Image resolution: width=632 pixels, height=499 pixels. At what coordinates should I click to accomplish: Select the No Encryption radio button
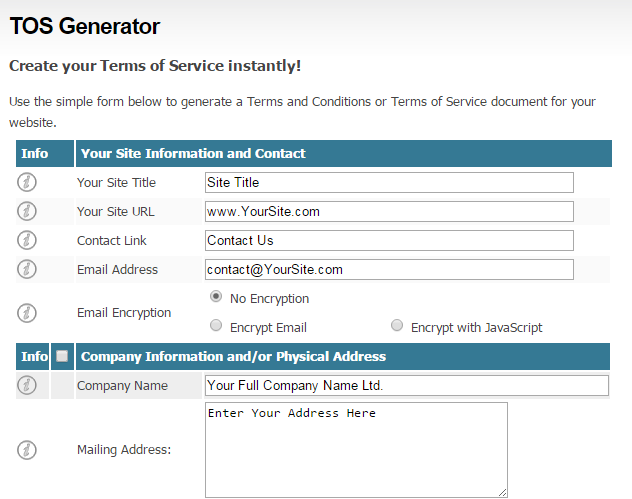[x=216, y=297]
